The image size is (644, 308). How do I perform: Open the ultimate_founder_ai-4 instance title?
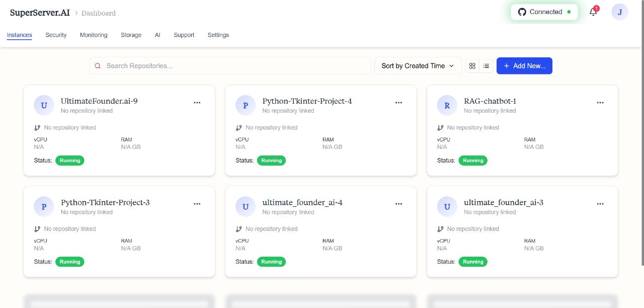tap(302, 202)
